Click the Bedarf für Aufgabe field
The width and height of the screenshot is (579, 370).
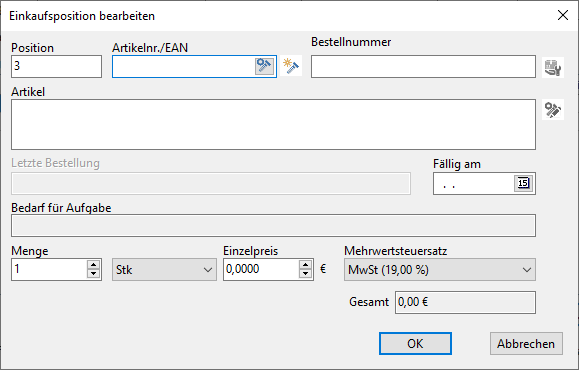273,226
